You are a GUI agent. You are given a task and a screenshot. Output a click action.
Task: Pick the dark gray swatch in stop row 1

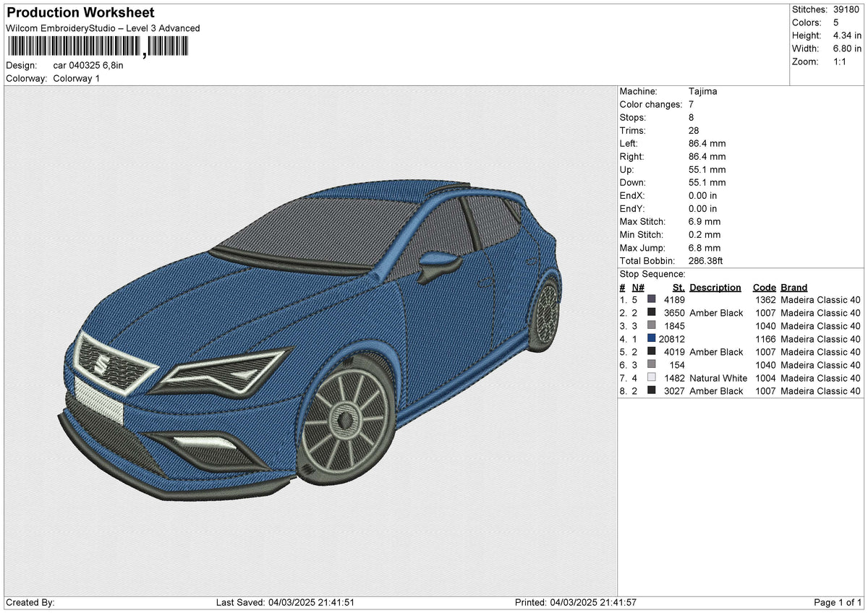(x=652, y=299)
